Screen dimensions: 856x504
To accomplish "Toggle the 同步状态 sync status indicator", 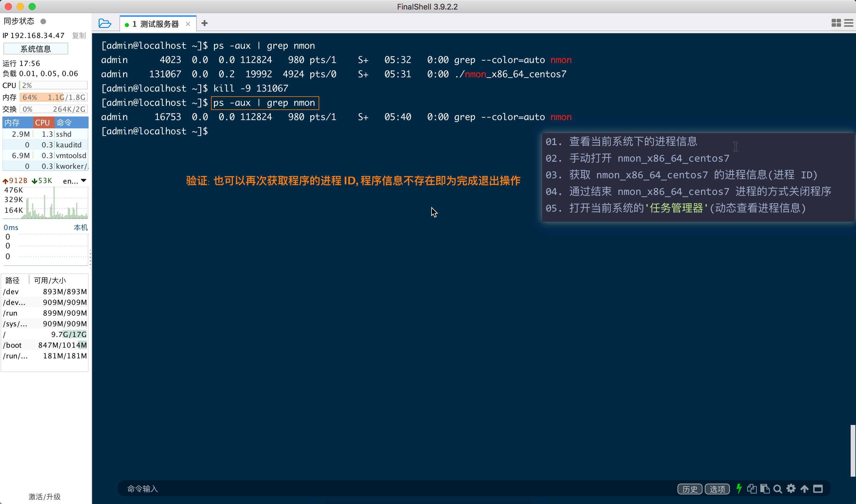I will [x=43, y=21].
